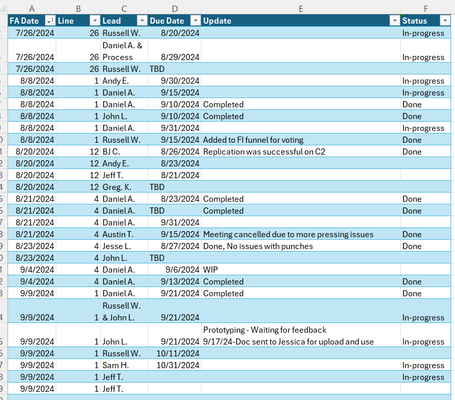Select due date cell '10/31/2024'
This screenshot has height=400, width=455.
click(175, 365)
